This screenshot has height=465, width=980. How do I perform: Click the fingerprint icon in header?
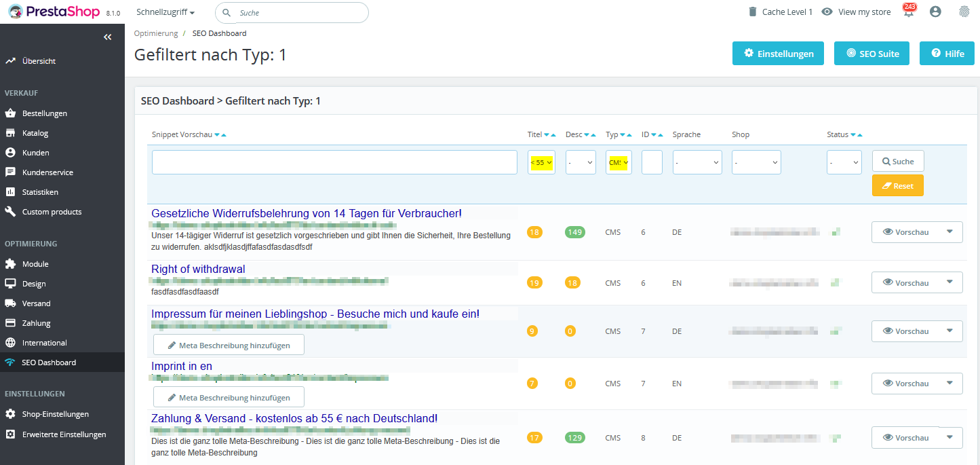pos(964,12)
